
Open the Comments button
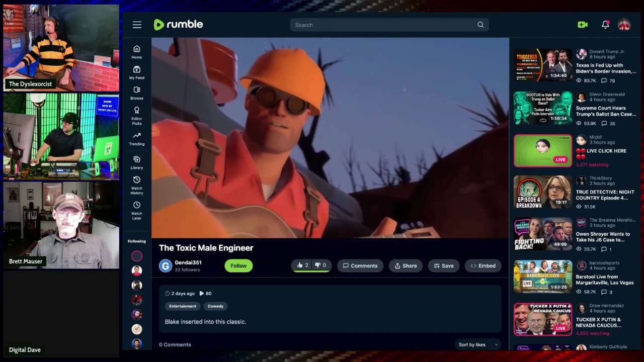[360, 266]
